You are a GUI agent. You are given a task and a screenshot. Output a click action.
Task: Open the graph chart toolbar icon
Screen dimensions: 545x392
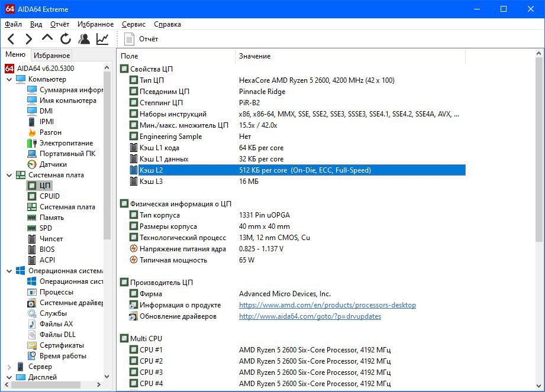[x=102, y=39]
